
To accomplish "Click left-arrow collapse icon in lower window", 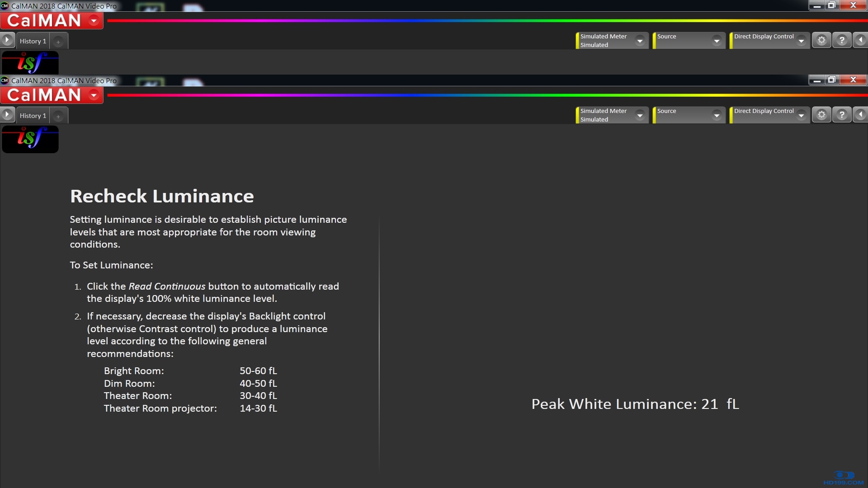I will point(860,115).
